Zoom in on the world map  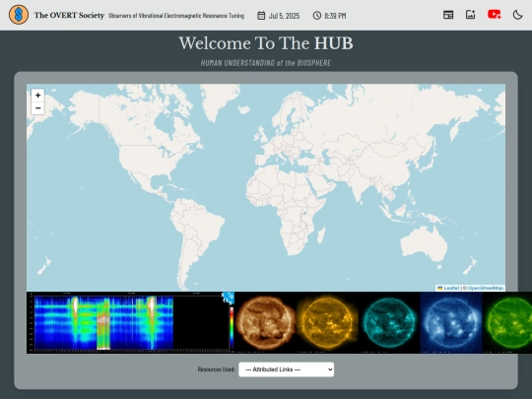point(38,96)
